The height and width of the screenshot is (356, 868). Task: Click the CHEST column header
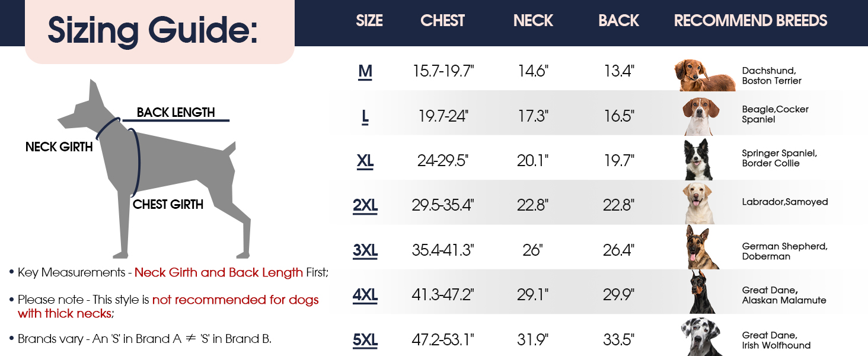442,21
